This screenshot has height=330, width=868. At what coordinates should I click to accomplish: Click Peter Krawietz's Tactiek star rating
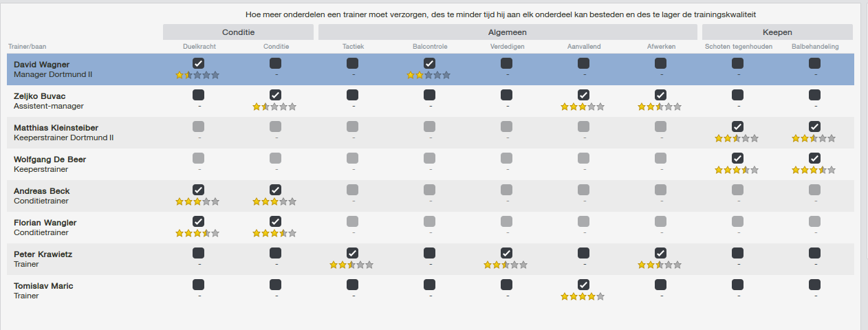coord(351,265)
